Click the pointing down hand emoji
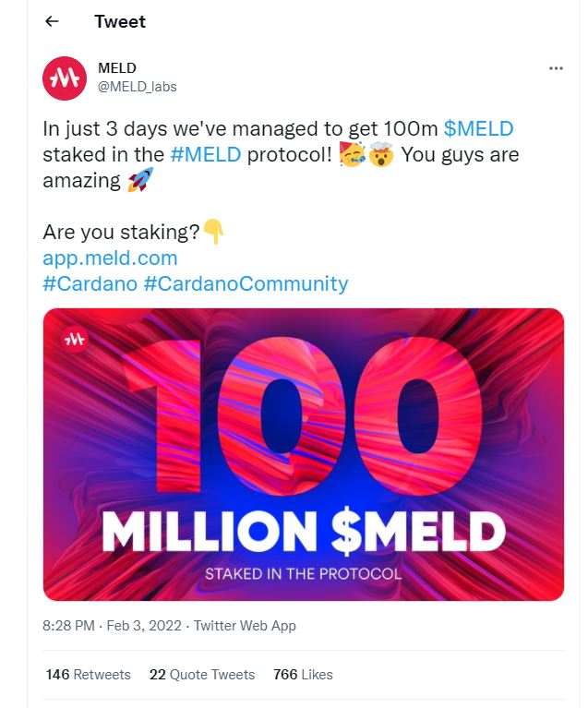588x708 pixels. 213,231
